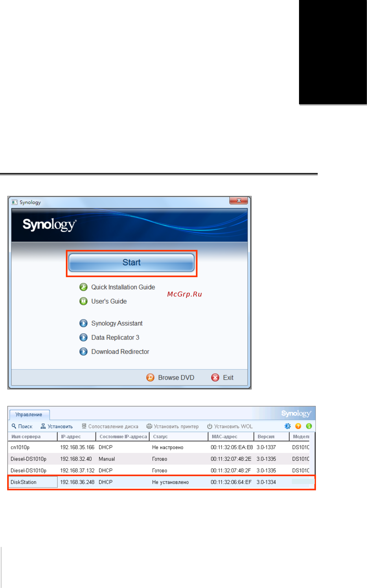Switch to the Управление tab
This screenshot has width=367, height=588.
pyautogui.click(x=29, y=414)
